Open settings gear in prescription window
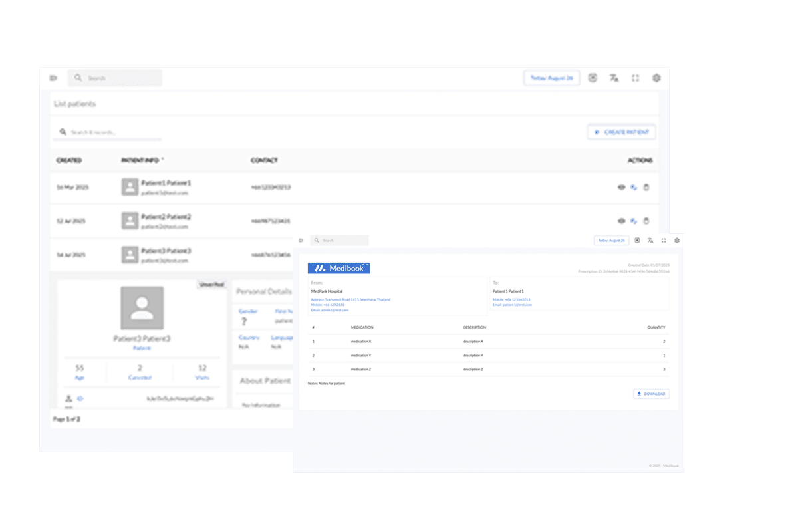The width and height of the screenshot is (798, 532). pos(677,241)
